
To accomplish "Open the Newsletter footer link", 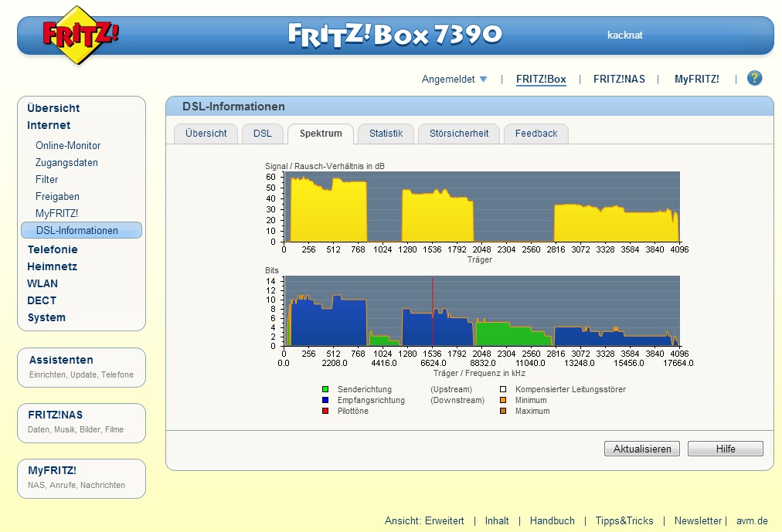I will (x=699, y=521).
